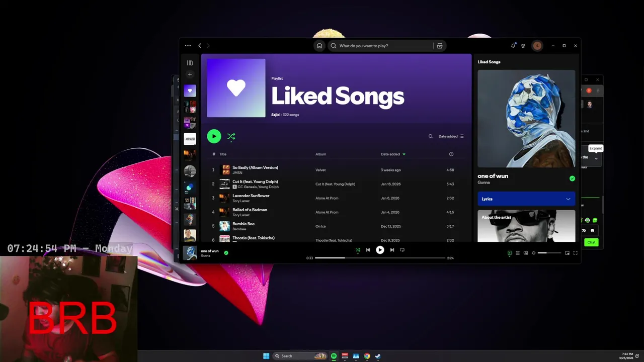Open the artist link Bambee

(x=239, y=229)
